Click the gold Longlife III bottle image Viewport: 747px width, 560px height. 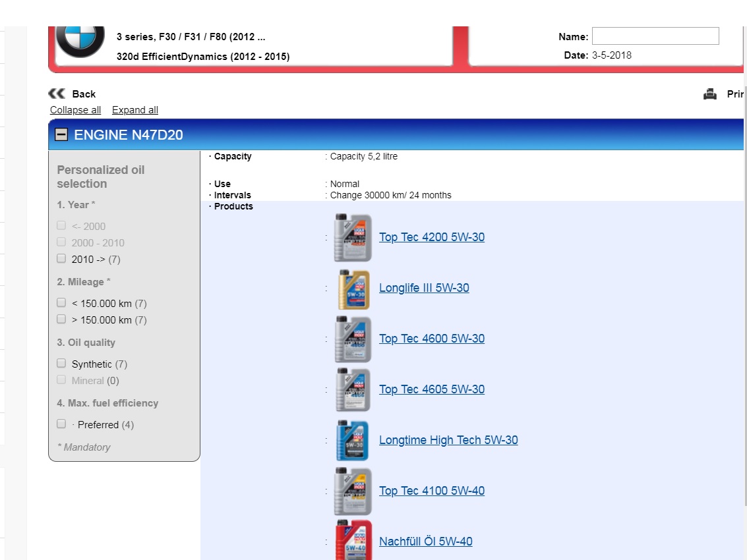pos(353,289)
